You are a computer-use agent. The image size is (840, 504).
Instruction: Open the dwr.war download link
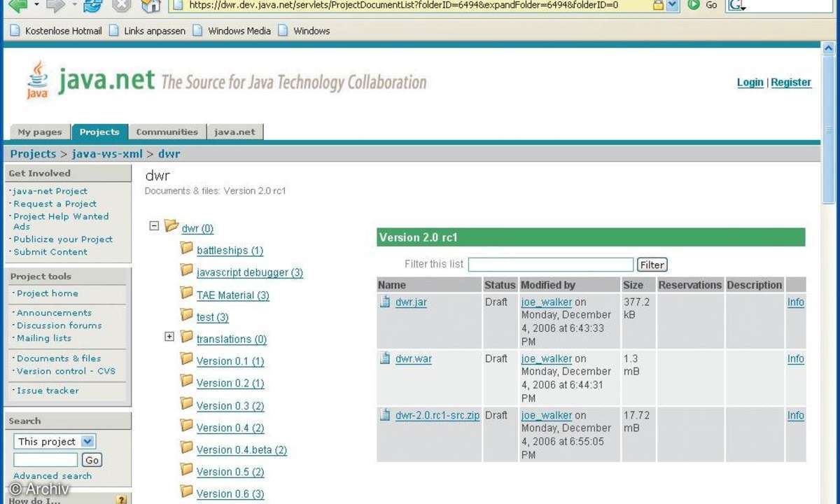[414, 359]
